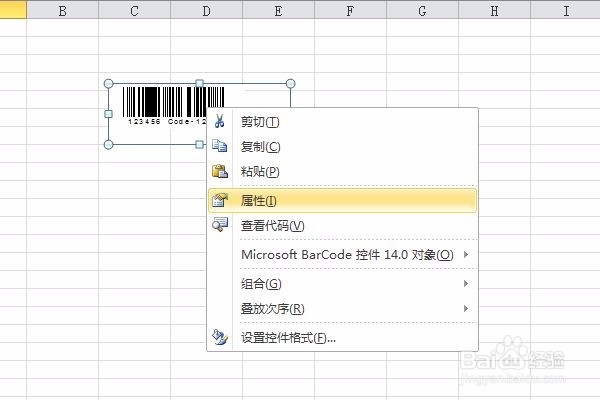Click top-right resize handle of barcode
Viewport: 600px width, 400px height.
290,83
